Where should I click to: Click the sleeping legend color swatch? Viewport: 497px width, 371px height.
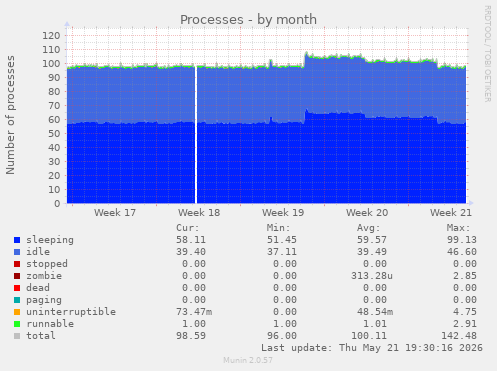[17, 240]
